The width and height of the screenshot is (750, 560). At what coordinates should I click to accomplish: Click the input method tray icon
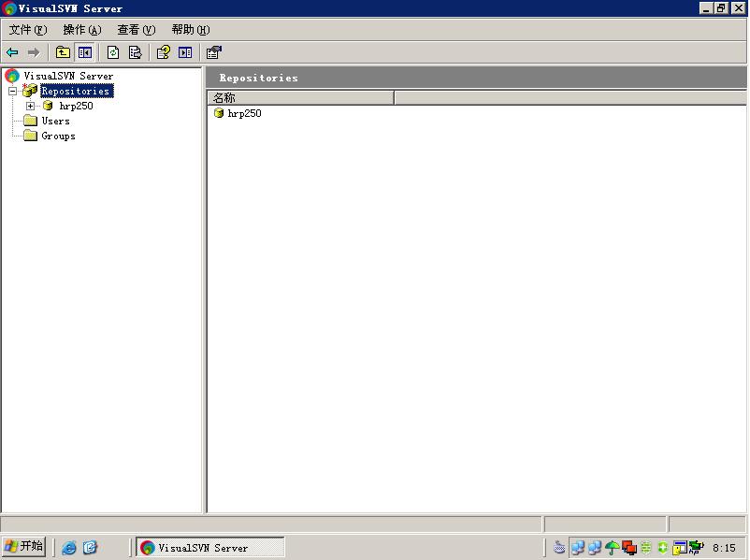[559, 547]
